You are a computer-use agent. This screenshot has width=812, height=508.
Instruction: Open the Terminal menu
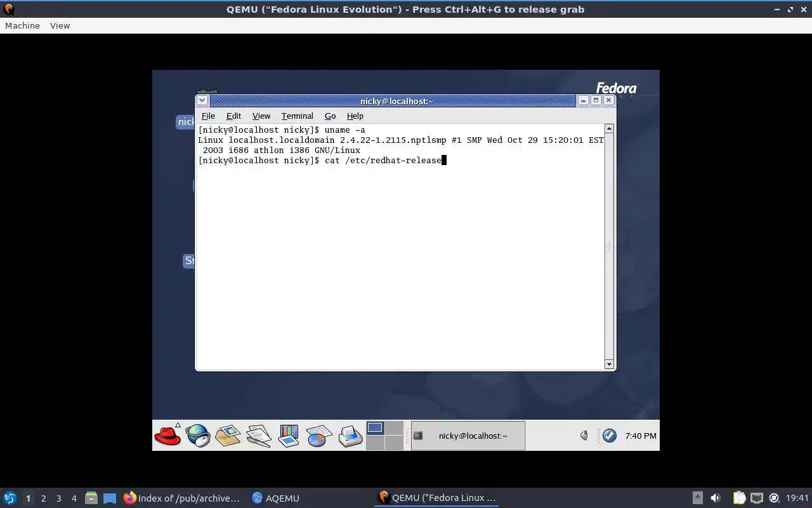point(298,116)
